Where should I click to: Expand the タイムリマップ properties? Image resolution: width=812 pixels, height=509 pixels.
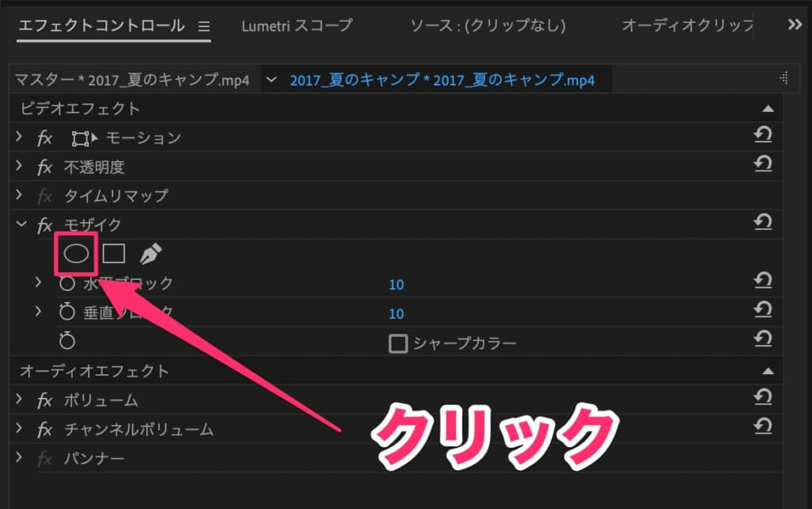(x=19, y=196)
